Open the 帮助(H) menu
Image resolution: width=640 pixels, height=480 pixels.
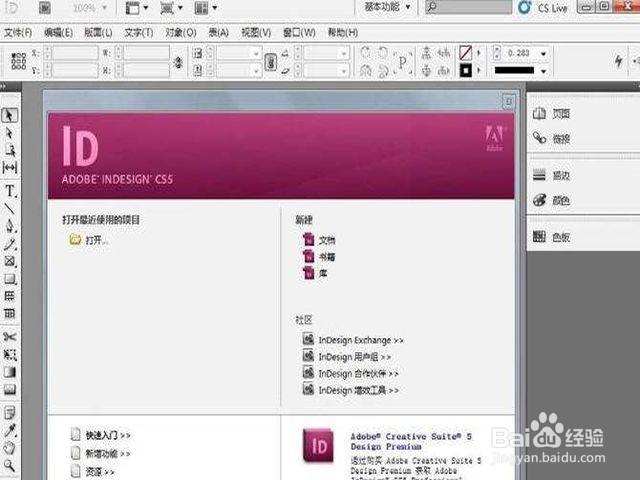pos(343,33)
